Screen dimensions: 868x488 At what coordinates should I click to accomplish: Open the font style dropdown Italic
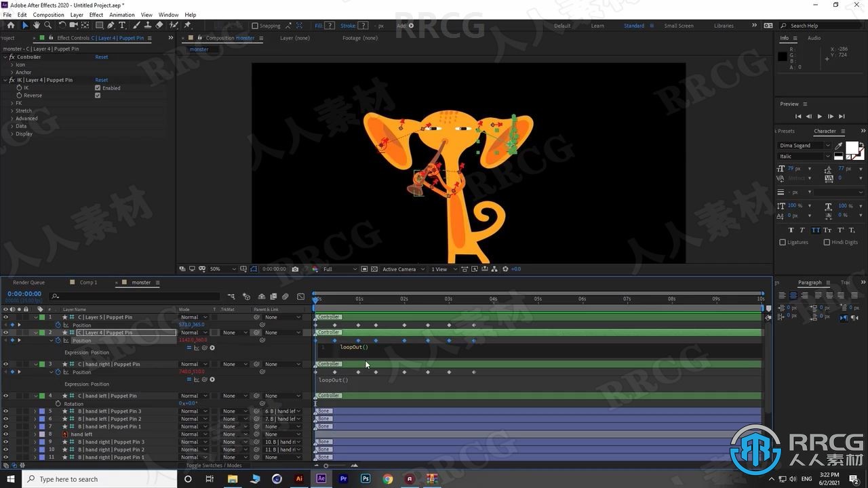point(804,157)
